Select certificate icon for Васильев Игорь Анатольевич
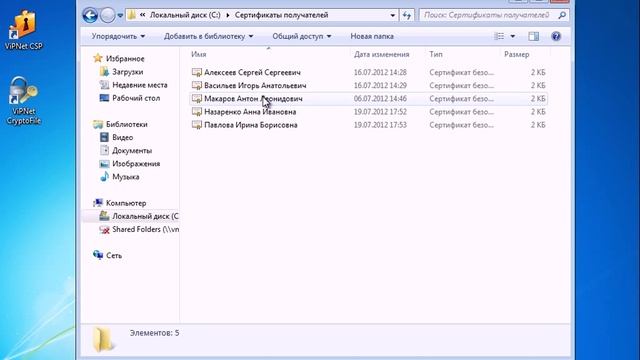 pos(197,85)
